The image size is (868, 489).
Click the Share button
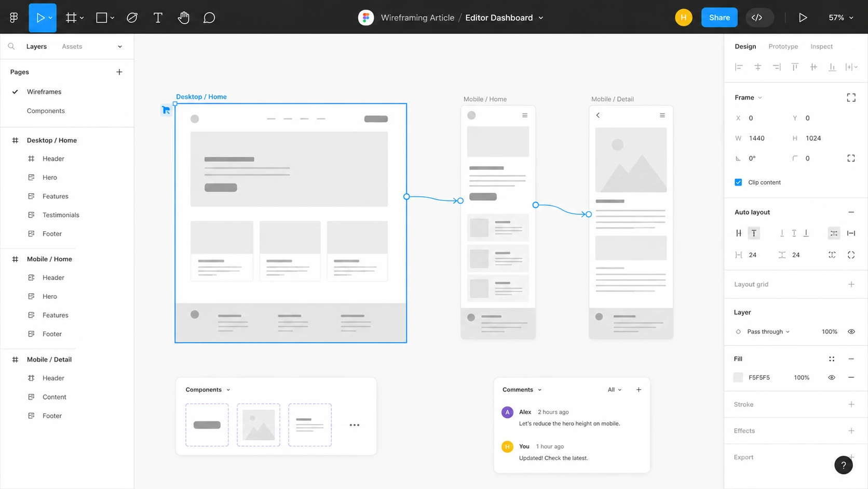pos(720,18)
